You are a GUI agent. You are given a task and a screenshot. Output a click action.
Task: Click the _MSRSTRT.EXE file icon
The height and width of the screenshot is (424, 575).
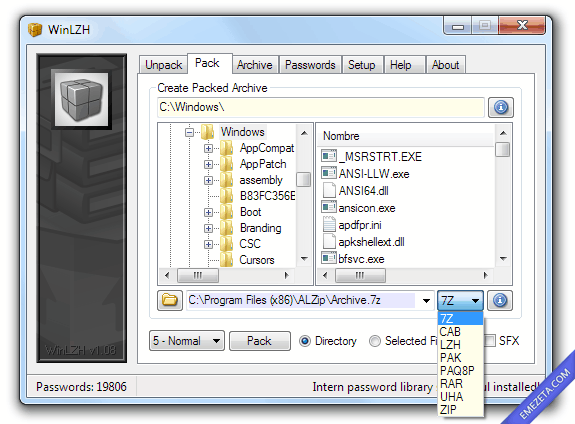(329, 156)
